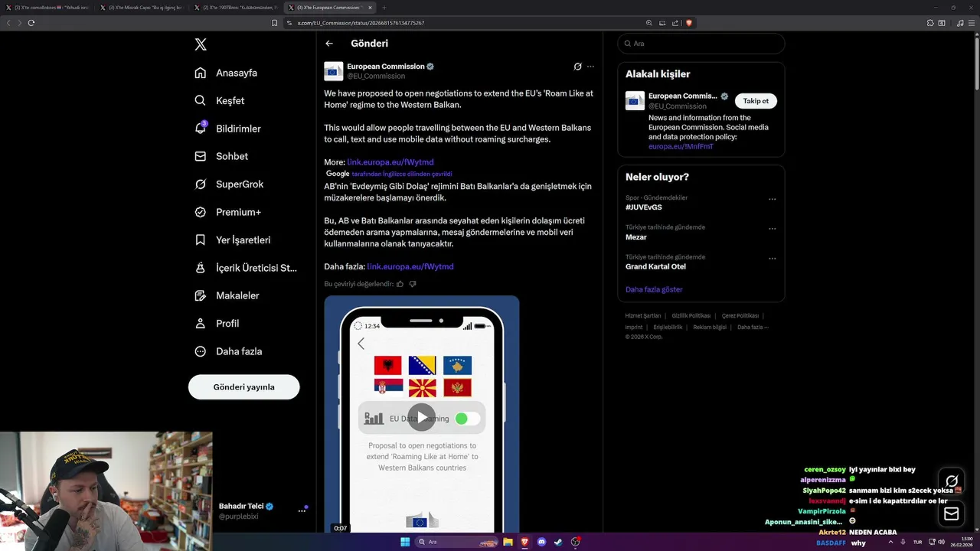Open options for Mezar trend
Viewport: 980px width, 551px height.
pos(772,229)
